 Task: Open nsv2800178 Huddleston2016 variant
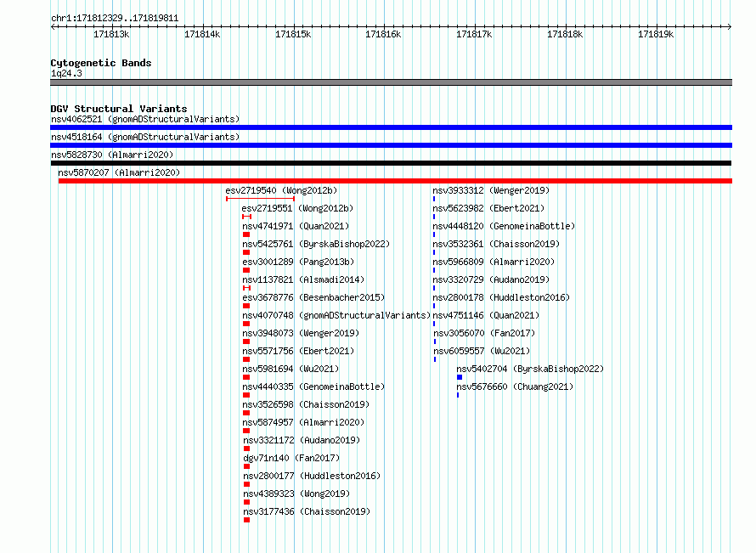pyautogui.click(x=501, y=297)
